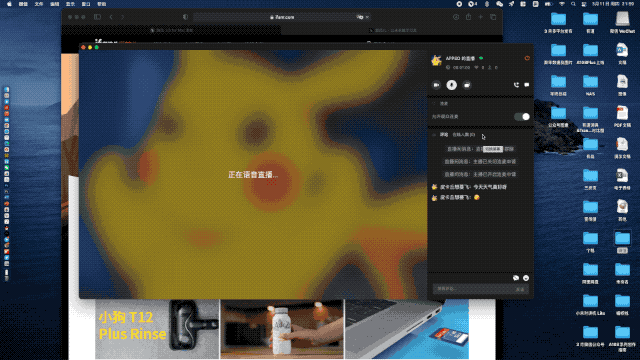Open the emoji picker above the message box

click(x=526, y=278)
